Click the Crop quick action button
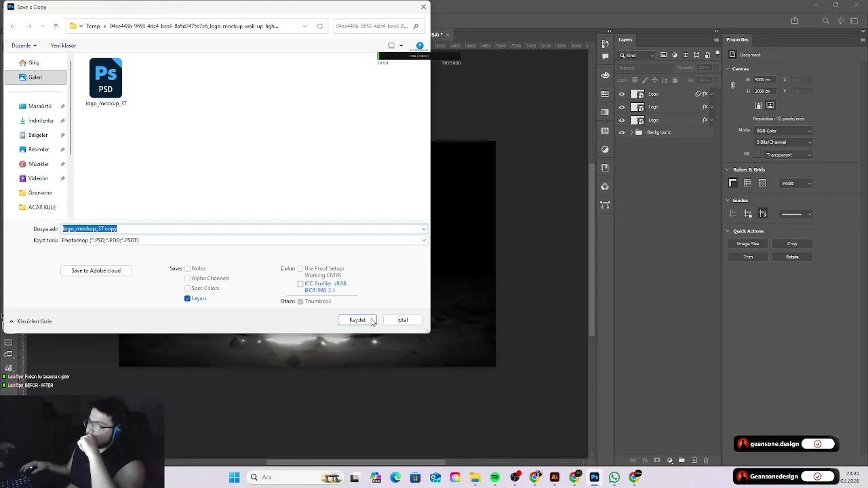 click(792, 244)
